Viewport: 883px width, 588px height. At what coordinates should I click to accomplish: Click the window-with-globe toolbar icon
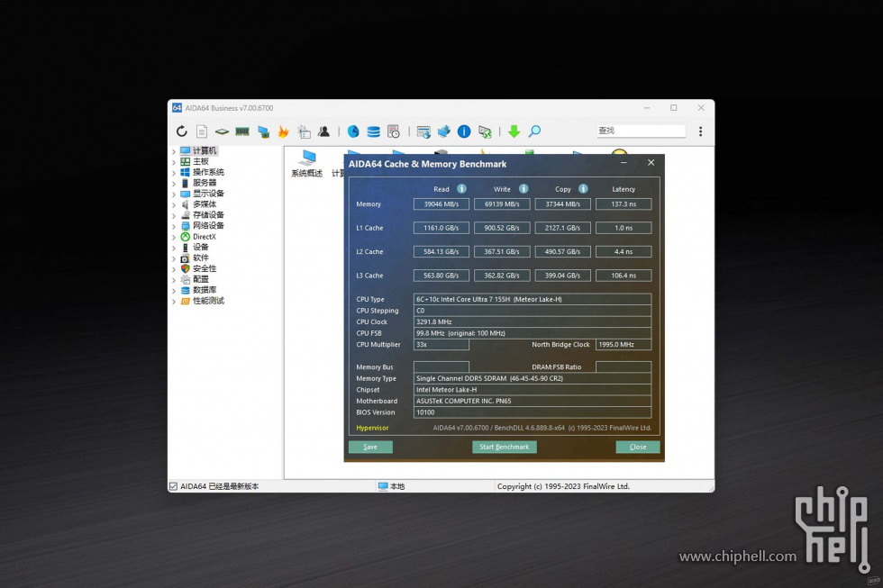click(x=423, y=131)
